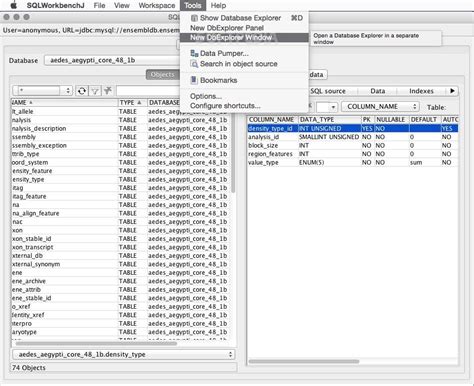Close the open Tools menu
Viewport: 474px width, 386px height.
click(x=193, y=5)
